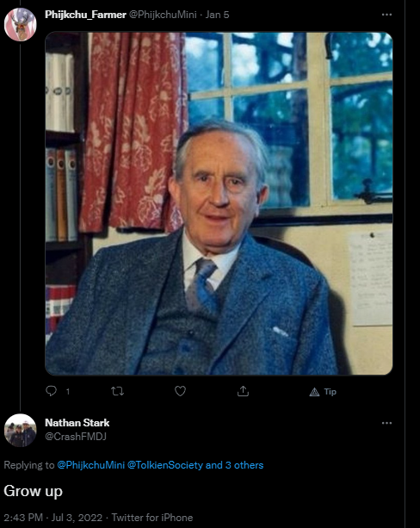Viewport: 420px width, 528px height.
Task: Click the retweet arrows icon
Action: click(117, 391)
